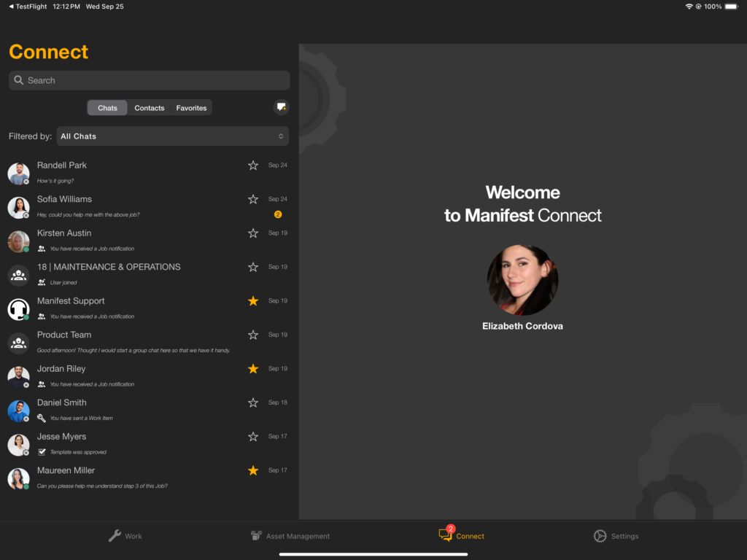This screenshot has width=747, height=560.
Task: Star the 18 | MAINTENANCE & OPERATIONS chat
Action: (253, 267)
